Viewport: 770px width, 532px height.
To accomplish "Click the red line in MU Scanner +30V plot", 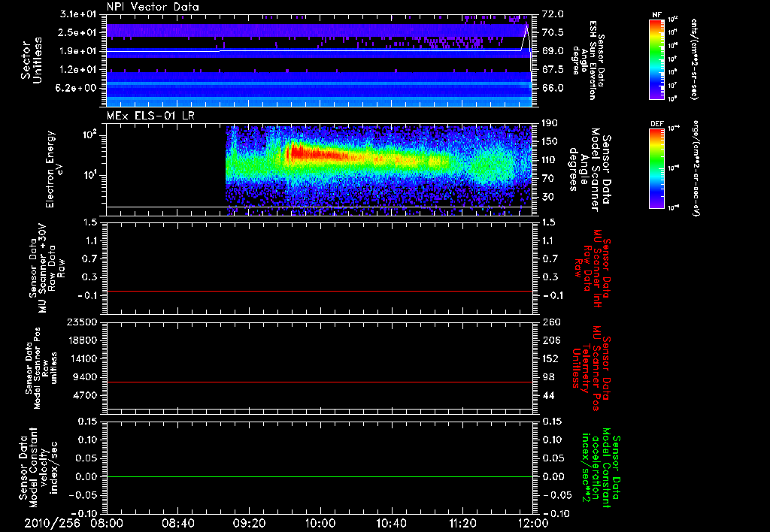I will point(319,291).
